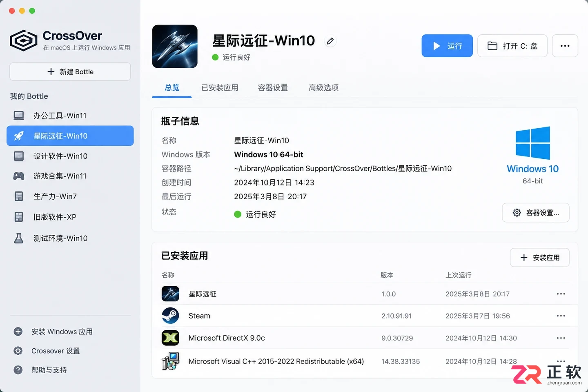Click the Windows 10 64-bit version value
The height and width of the screenshot is (392, 588).
(269, 154)
